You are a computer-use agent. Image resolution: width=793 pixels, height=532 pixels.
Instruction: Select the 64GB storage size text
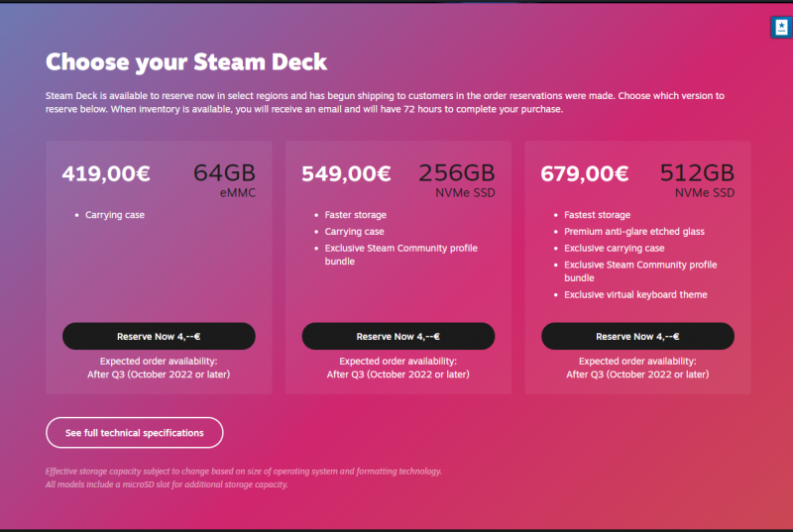224,173
